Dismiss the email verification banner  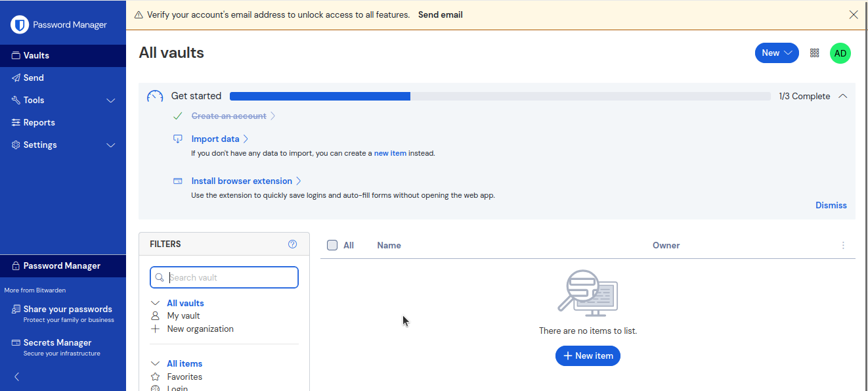(x=853, y=14)
